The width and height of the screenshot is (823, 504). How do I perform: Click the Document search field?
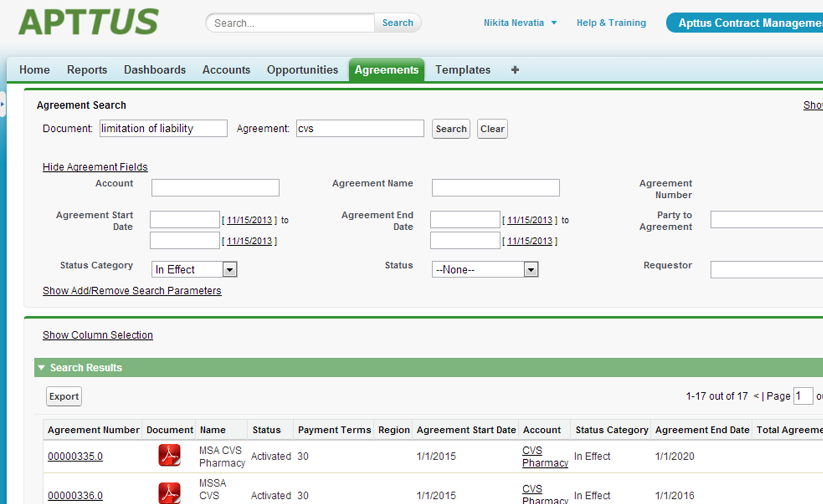click(164, 129)
